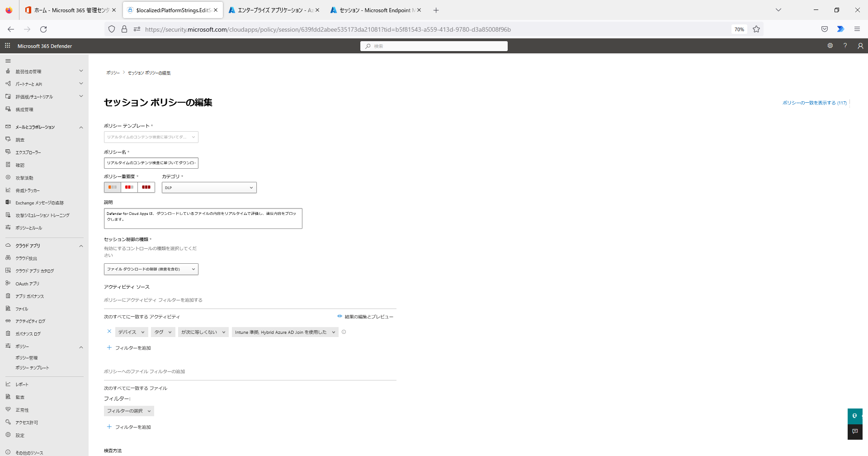Open the header settings gear icon
This screenshot has height=456, width=868.
(x=830, y=46)
